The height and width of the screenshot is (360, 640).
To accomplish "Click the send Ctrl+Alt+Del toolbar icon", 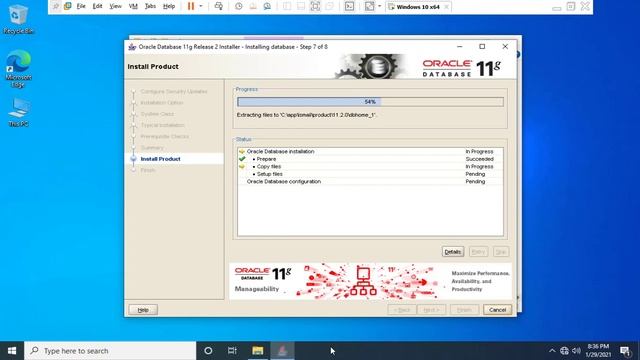I will point(219,6).
